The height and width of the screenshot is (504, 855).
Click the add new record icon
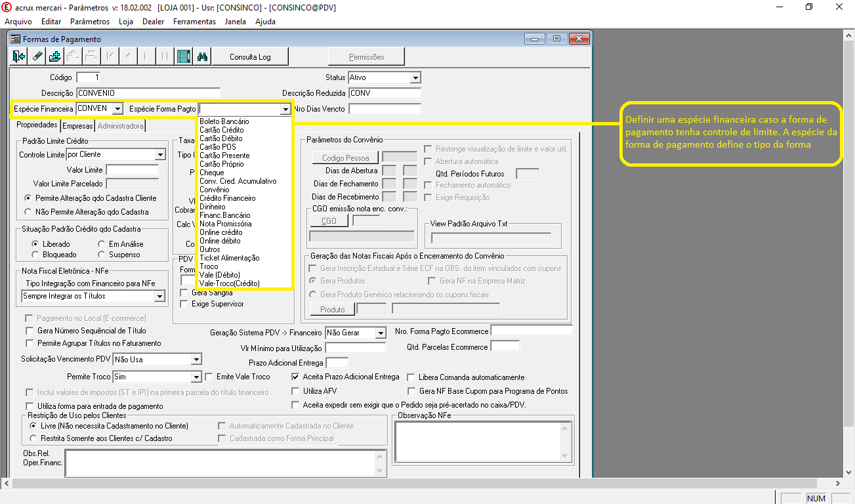point(55,56)
